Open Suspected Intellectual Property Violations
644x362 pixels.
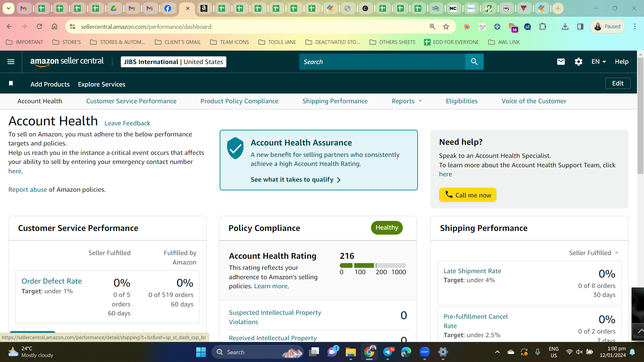[x=275, y=317]
